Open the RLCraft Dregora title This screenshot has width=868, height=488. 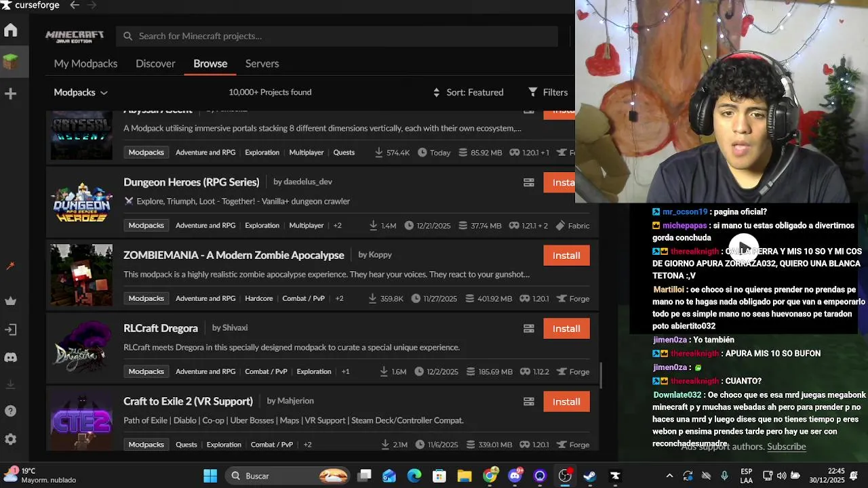[161, 328]
